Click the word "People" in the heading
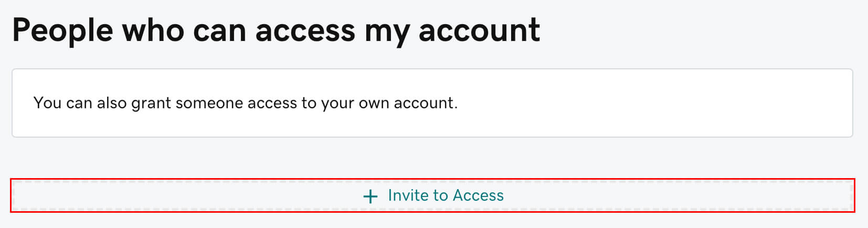 tap(62, 30)
